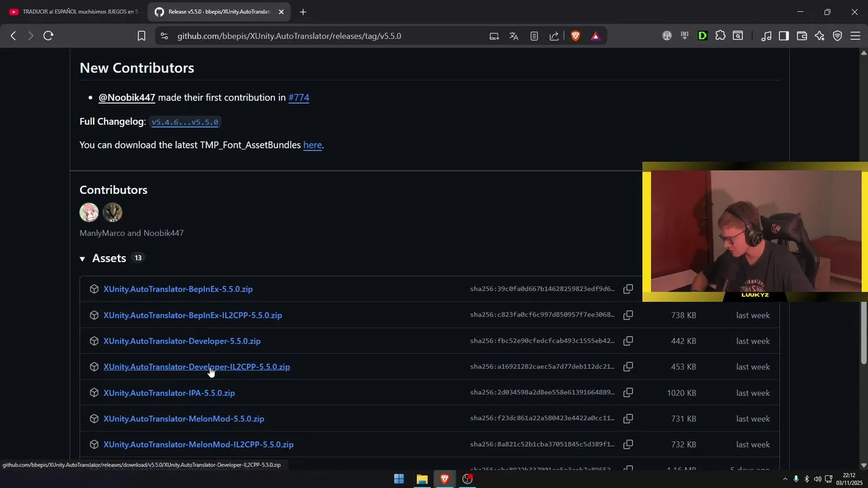Click the 738 KB size text
This screenshot has width=868, height=488.
point(684,315)
